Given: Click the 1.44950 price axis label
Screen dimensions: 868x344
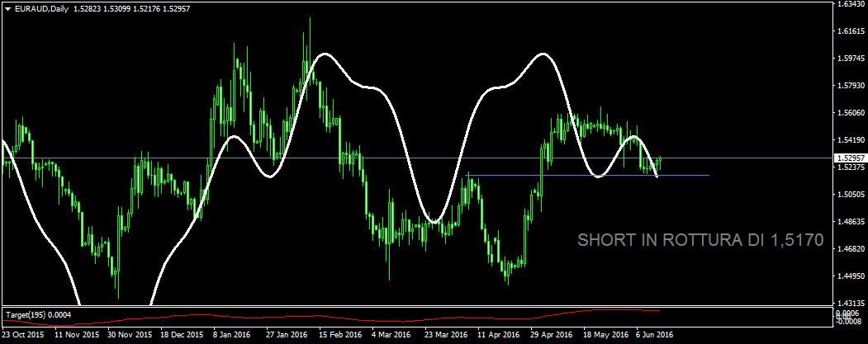Looking at the screenshot, I should 850,276.
